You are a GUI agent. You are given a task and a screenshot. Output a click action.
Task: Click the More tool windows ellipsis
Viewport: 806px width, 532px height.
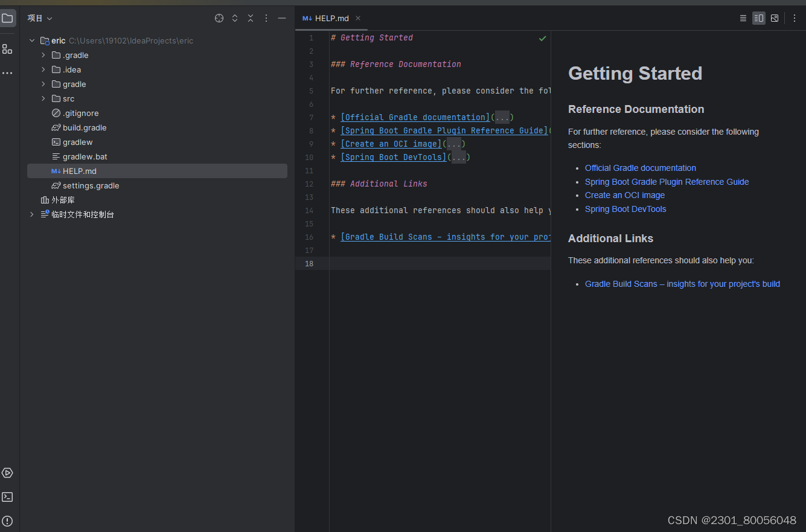(7, 73)
